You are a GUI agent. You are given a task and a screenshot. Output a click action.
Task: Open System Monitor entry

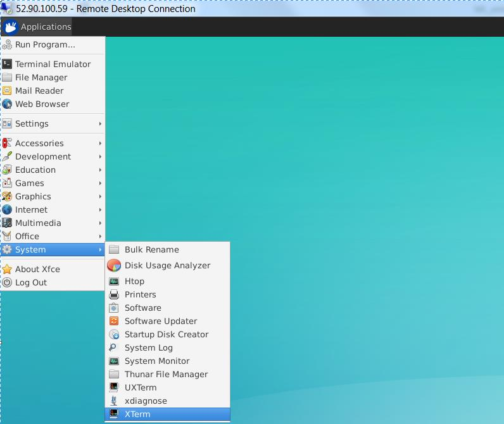(167, 361)
